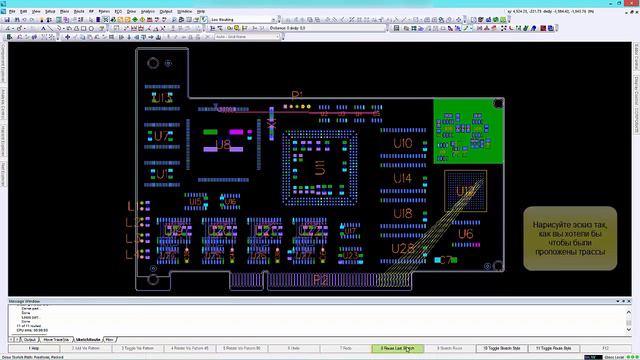The height and width of the screenshot is (360, 640).
Task: Open the Edit menu
Action: point(24,11)
